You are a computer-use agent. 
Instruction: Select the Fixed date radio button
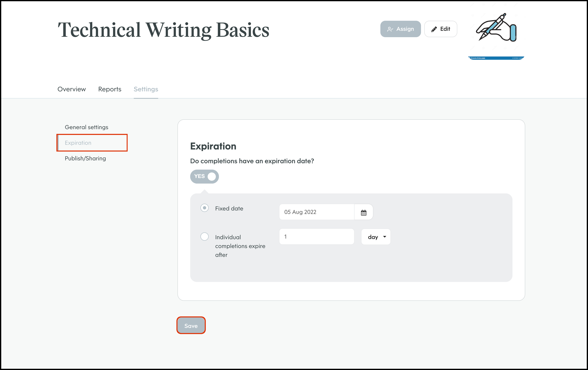coord(204,208)
